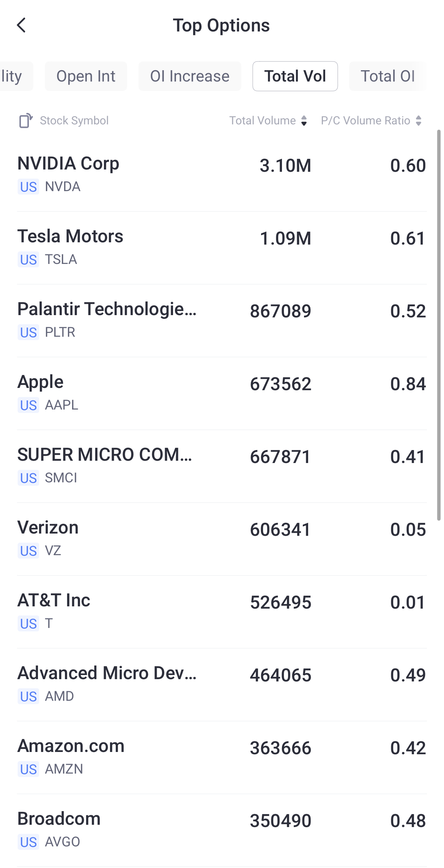This screenshot has width=444, height=868.
Task: Switch to the Open Int tab
Action: [x=86, y=76]
